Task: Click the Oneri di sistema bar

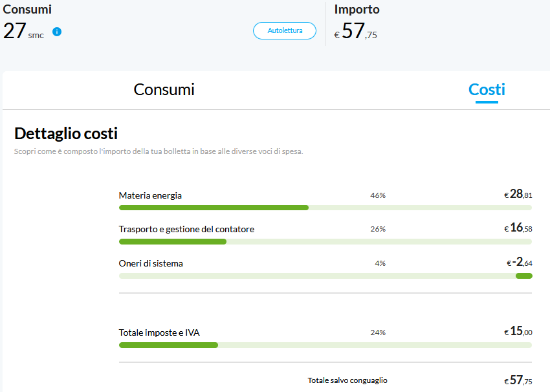Action: coord(325,276)
